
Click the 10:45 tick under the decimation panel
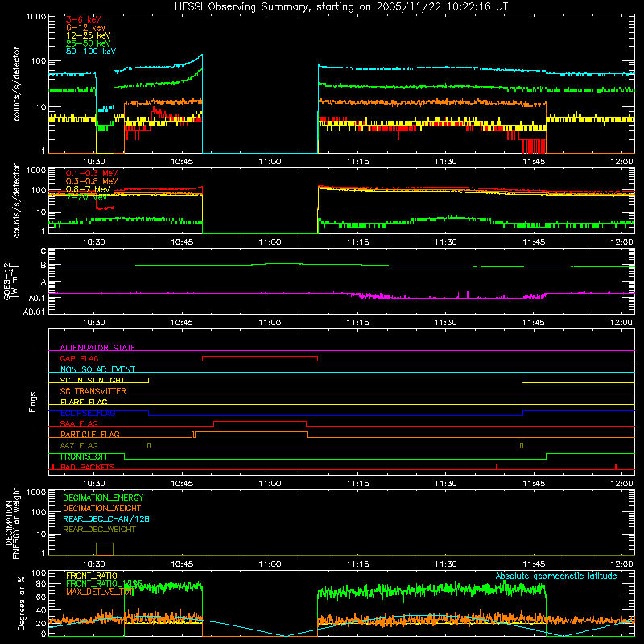(182, 564)
